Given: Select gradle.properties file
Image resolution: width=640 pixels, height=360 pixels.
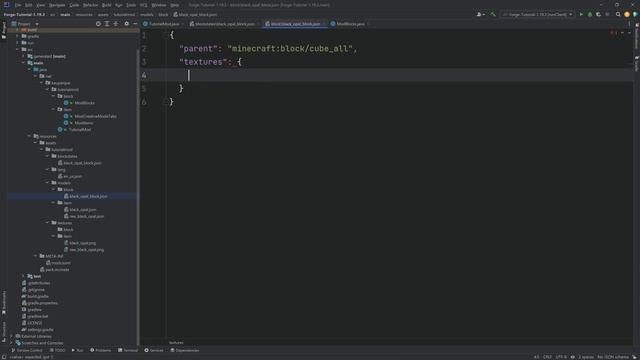Looking at the screenshot, I should pos(42,303).
